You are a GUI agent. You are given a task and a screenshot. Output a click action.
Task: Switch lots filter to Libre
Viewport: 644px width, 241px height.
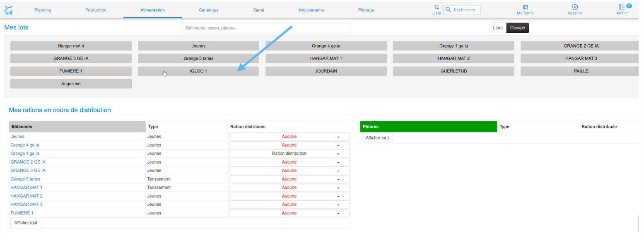pyautogui.click(x=498, y=28)
